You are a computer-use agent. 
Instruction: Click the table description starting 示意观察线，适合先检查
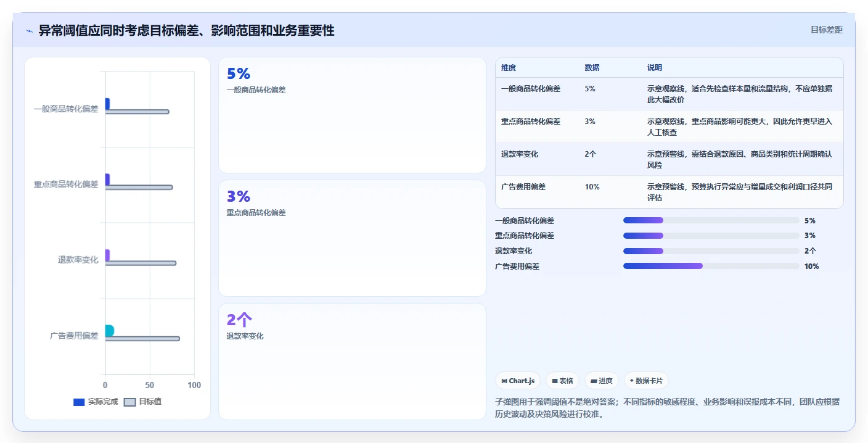(740, 94)
